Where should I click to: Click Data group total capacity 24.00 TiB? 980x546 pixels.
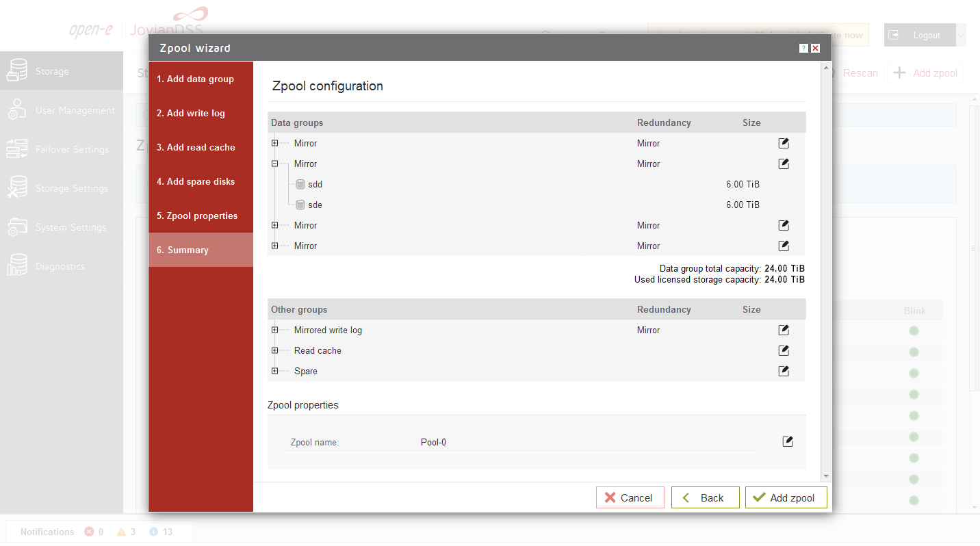tap(732, 268)
